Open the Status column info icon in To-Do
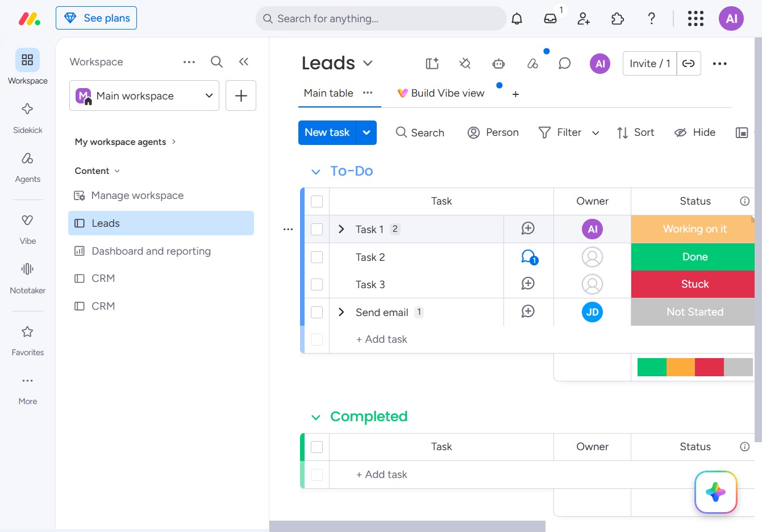This screenshot has width=762, height=532. pos(744,201)
